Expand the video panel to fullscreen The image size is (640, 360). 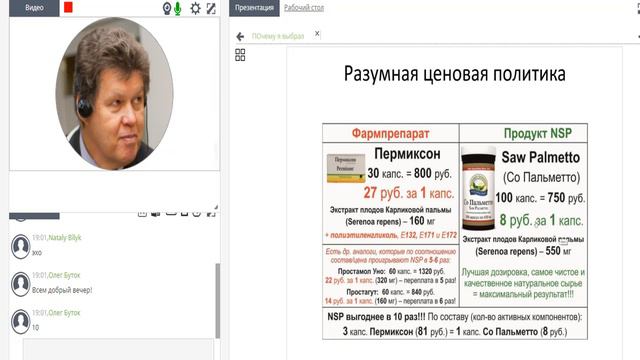click(211, 8)
